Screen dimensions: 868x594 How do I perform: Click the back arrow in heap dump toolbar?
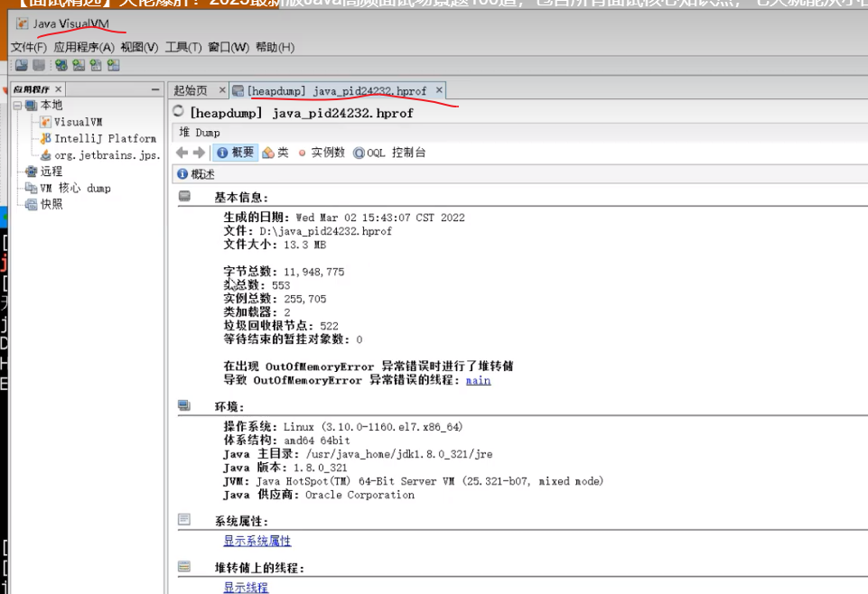(x=182, y=153)
